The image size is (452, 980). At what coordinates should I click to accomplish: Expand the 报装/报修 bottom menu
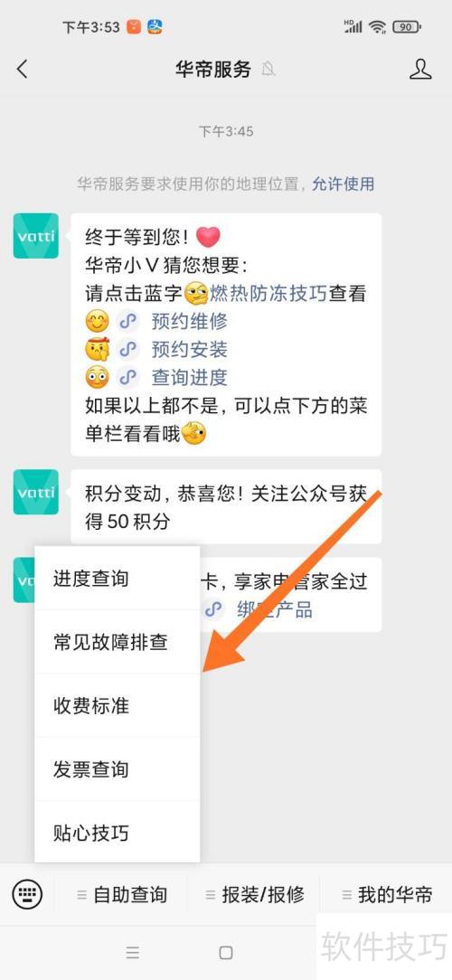254,895
